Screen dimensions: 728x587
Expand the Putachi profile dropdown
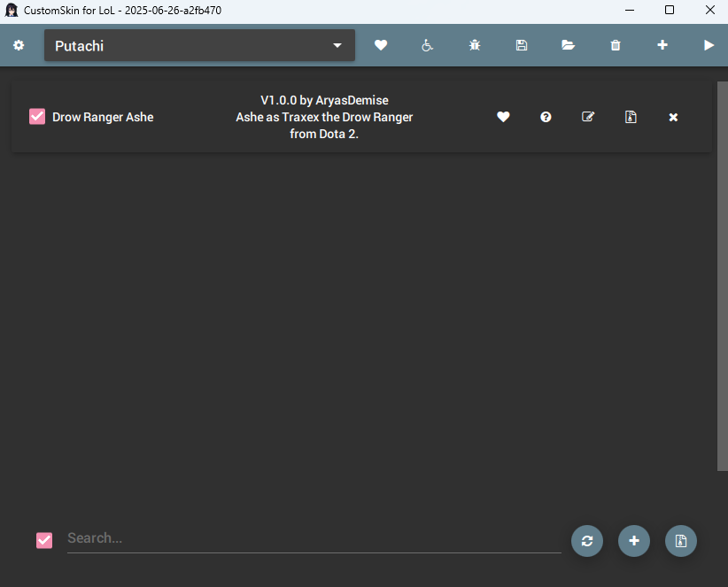coord(199,45)
